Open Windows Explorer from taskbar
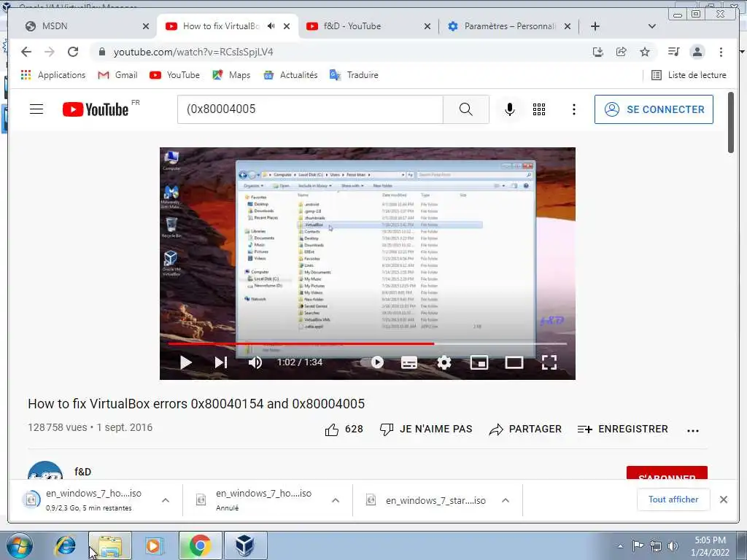This screenshot has height=560, width=747. [109, 545]
